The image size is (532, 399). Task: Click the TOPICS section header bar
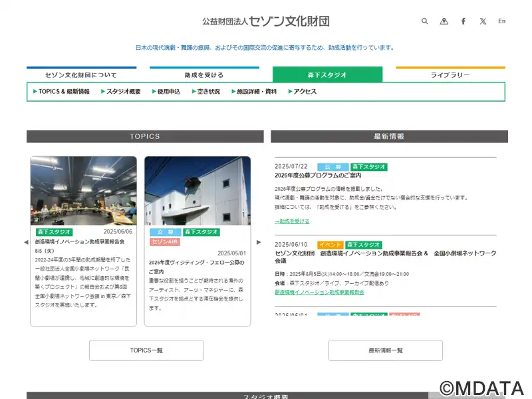[x=145, y=136]
